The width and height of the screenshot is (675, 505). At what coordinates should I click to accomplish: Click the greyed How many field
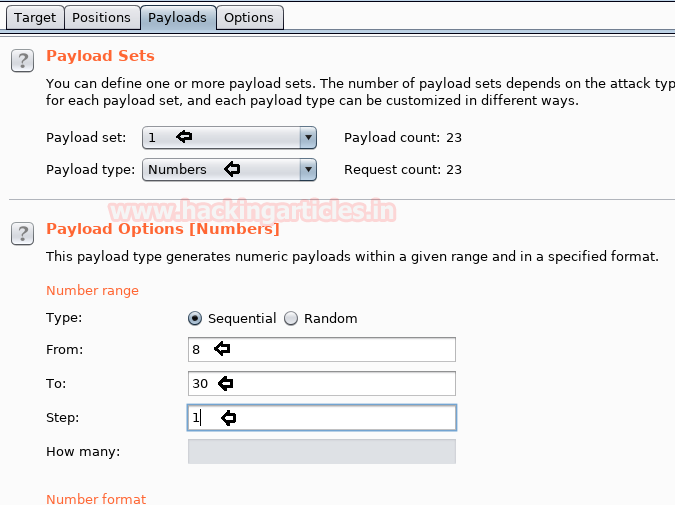coord(321,451)
